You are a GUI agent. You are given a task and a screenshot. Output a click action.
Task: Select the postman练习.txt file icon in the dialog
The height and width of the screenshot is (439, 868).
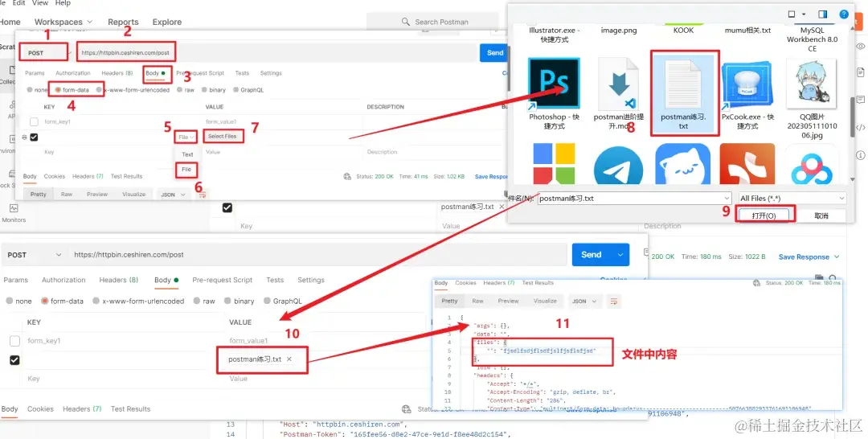[682, 83]
